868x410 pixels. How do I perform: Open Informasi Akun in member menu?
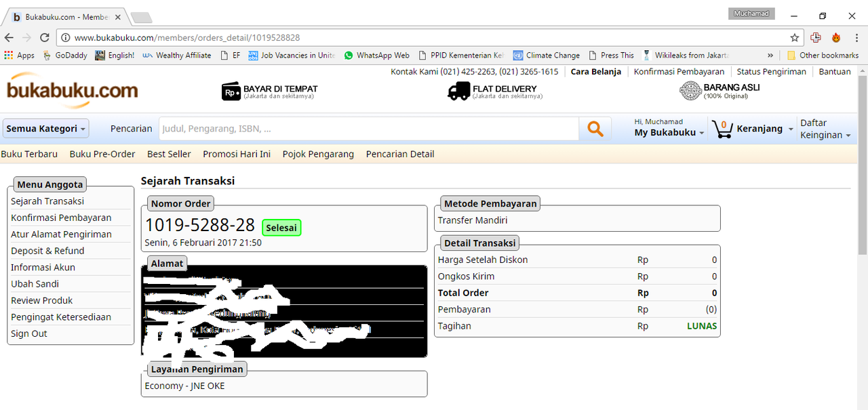click(x=43, y=268)
